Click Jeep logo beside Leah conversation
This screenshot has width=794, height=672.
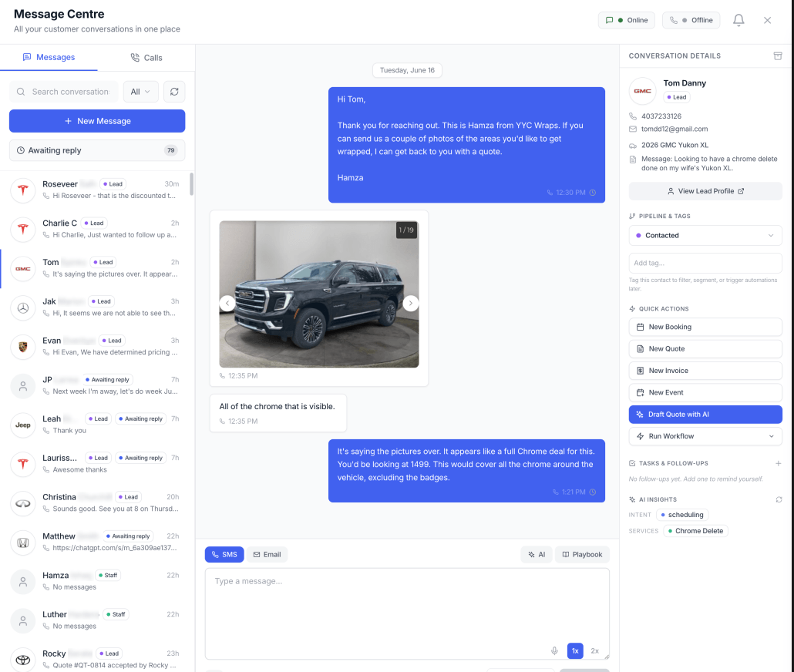23,425
